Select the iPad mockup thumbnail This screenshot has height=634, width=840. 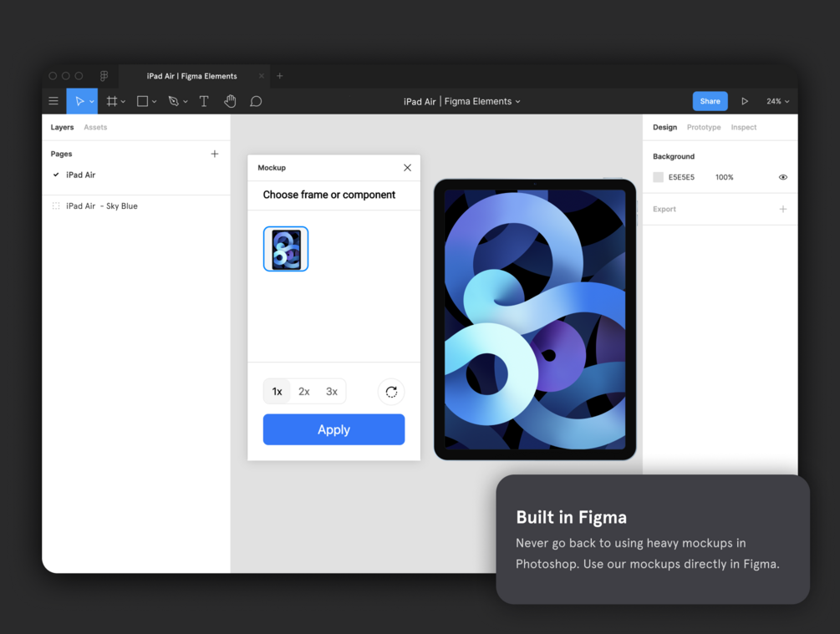click(x=286, y=249)
